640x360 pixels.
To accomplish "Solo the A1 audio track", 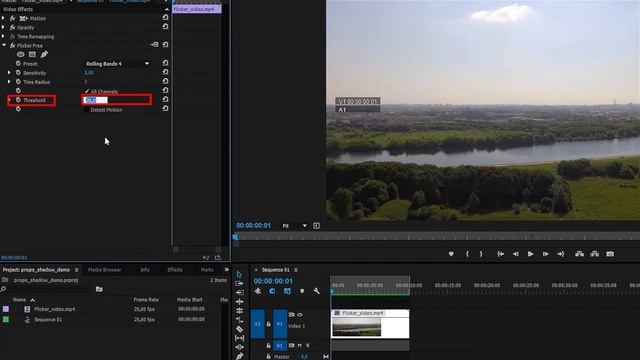I will click(307, 346).
